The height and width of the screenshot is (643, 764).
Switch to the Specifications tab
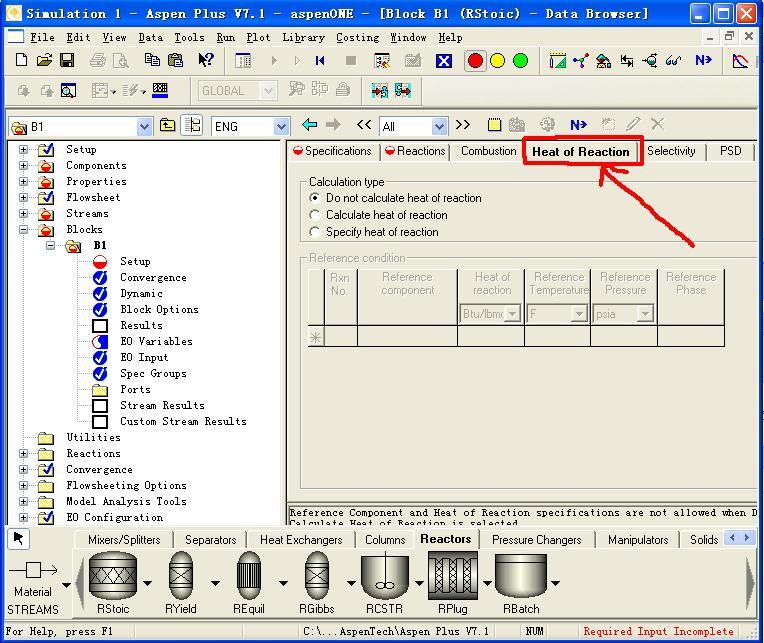click(332, 151)
